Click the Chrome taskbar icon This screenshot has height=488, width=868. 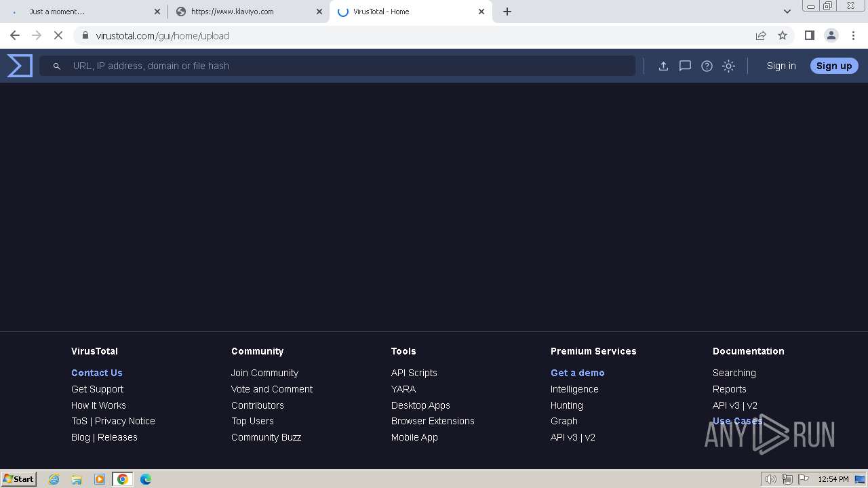(123, 479)
